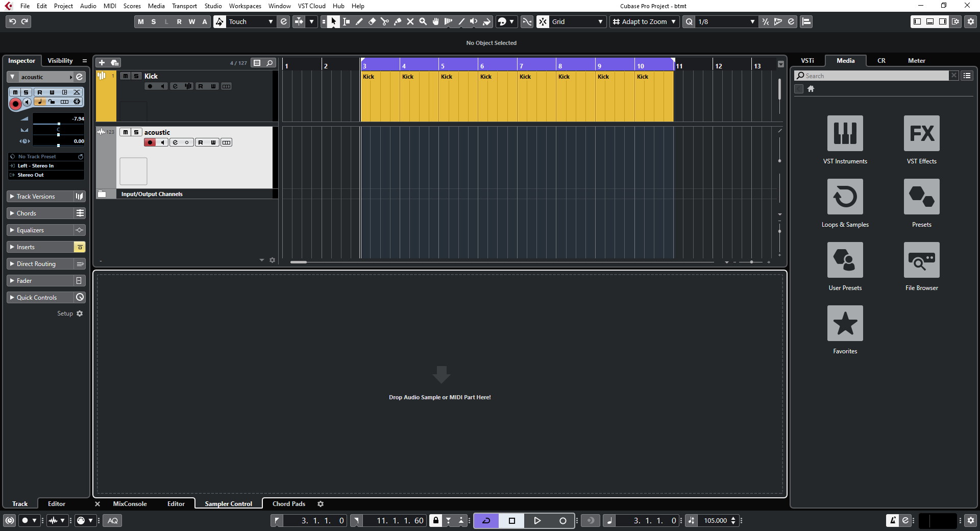Switch to Inspector Visibility tab

point(60,61)
